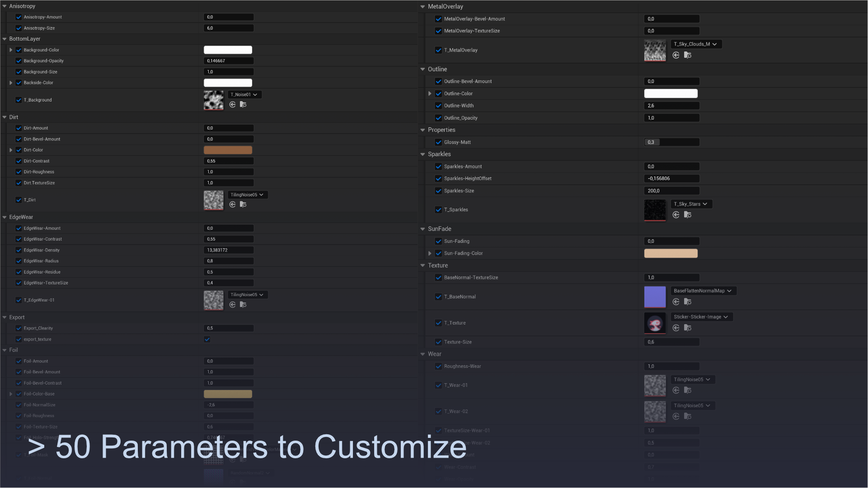868x488 pixels.
Task: Expand the Outline-Color parameter arrow
Action: click(x=430, y=93)
